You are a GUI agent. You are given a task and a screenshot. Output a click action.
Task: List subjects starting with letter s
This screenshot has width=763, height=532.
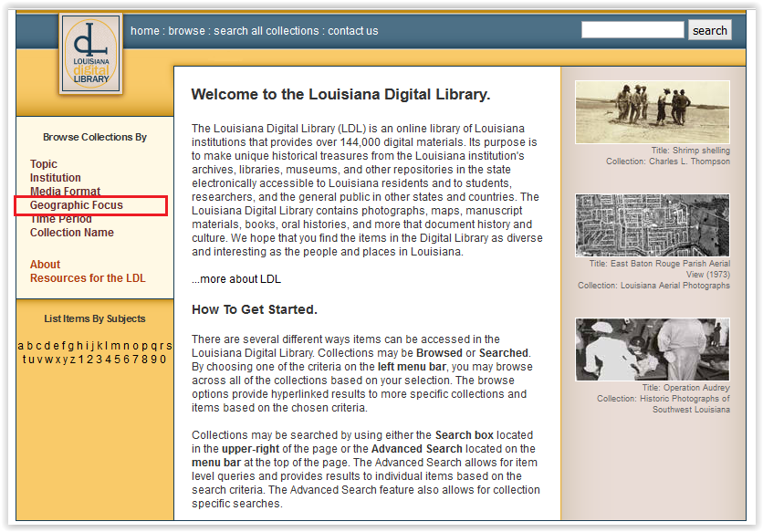point(169,346)
